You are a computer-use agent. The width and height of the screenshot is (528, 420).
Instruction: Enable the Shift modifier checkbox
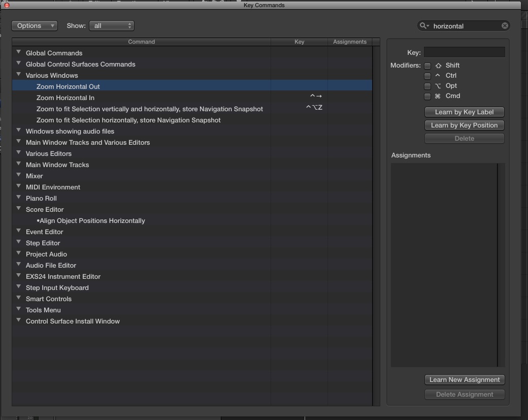427,65
